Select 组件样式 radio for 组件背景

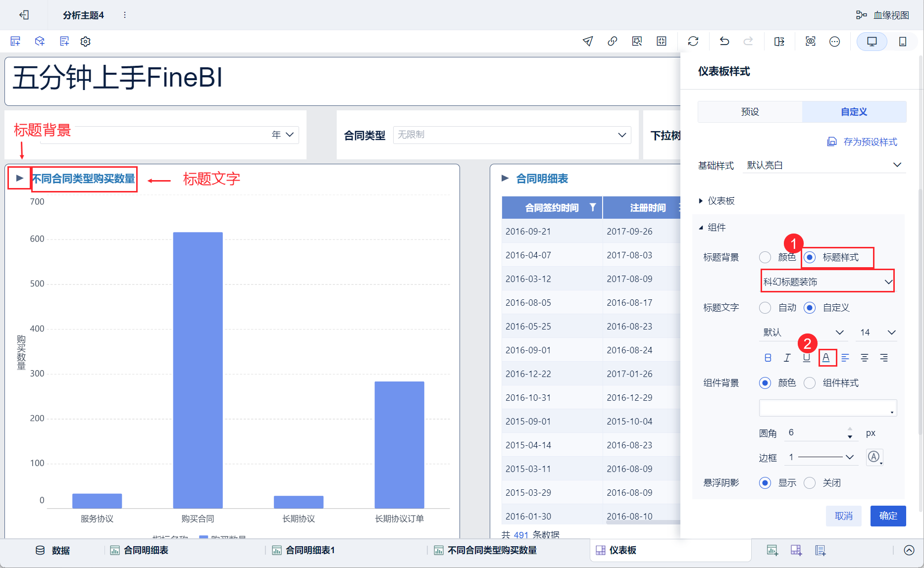(810, 383)
